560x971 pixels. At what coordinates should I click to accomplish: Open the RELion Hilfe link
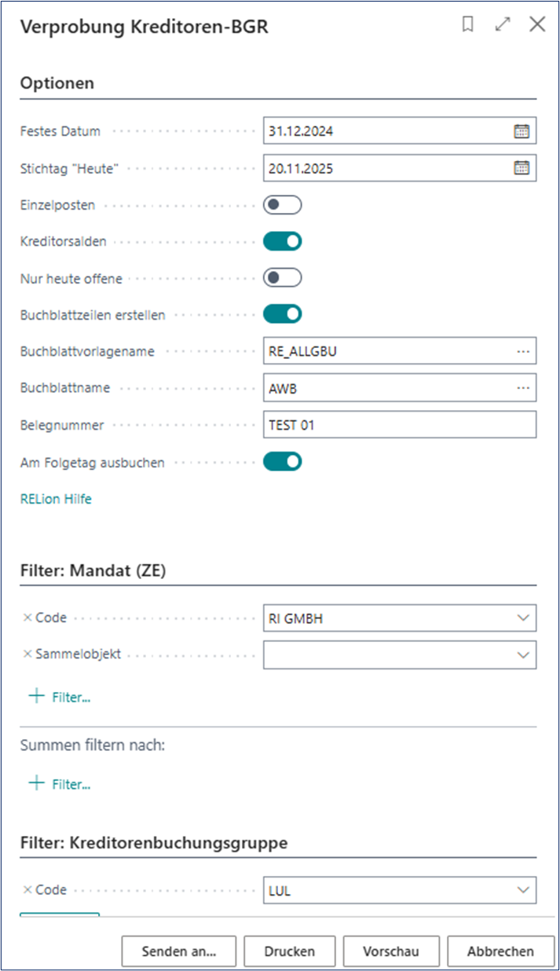56,499
